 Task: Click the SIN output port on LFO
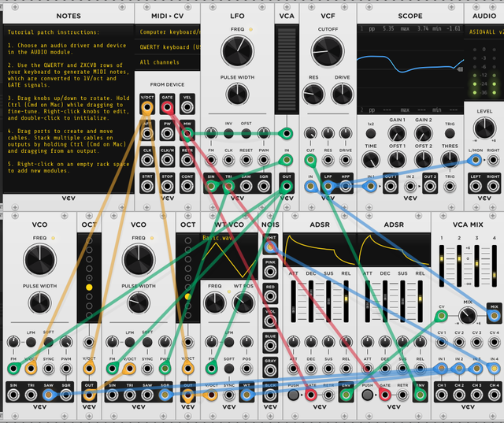tap(211, 186)
